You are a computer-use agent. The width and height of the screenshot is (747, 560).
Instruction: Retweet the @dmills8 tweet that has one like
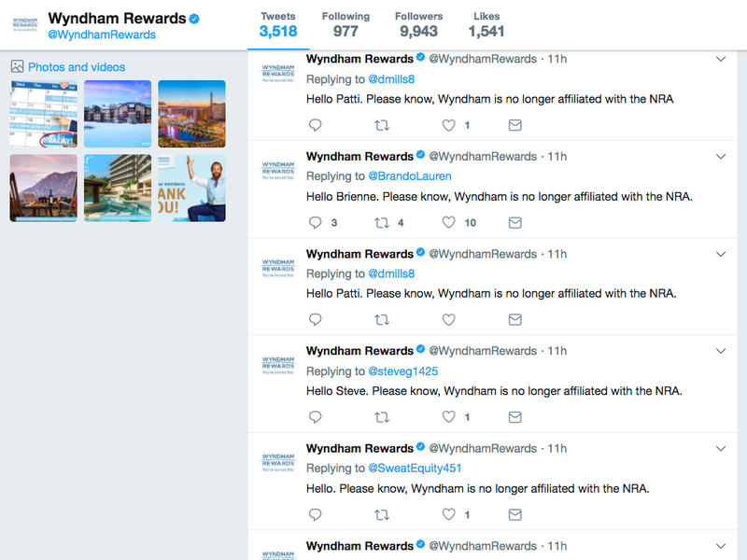pos(382,125)
